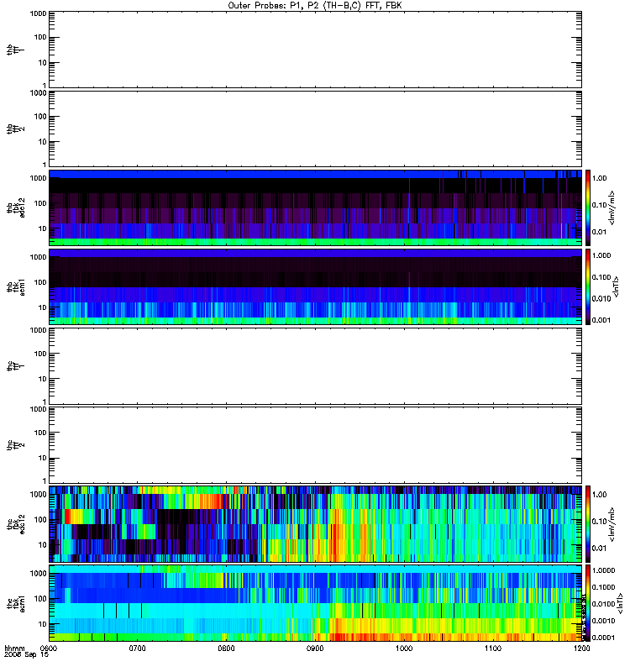The width and height of the screenshot is (630, 672).
Task: Click the "hhmm" axis unit label
Action: [x=14, y=648]
